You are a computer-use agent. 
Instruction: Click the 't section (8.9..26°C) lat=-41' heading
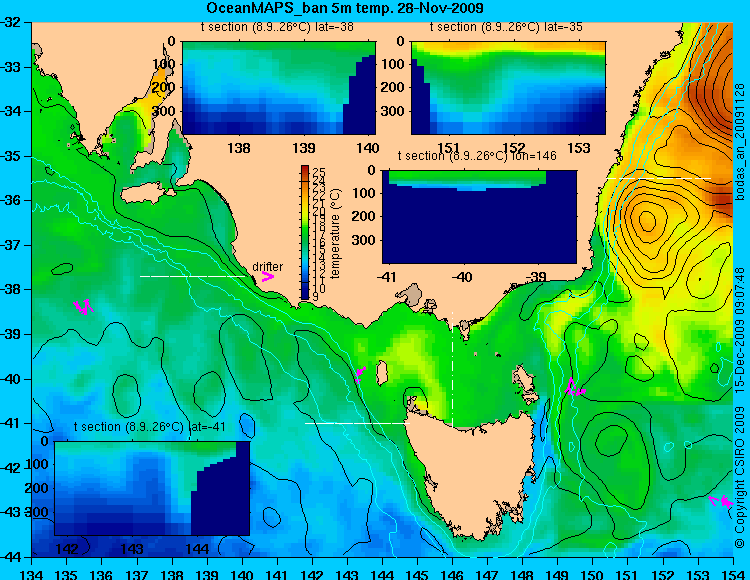click(150, 427)
